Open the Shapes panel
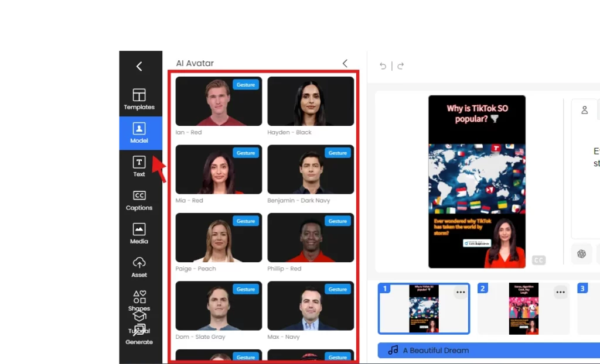Screen dimensions: 600x364 click(139, 301)
